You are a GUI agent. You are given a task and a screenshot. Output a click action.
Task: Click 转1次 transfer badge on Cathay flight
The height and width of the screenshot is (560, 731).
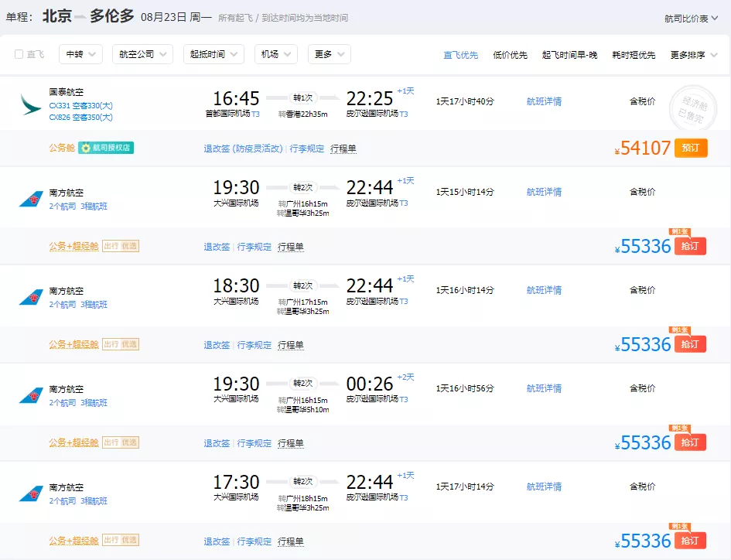point(303,98)
